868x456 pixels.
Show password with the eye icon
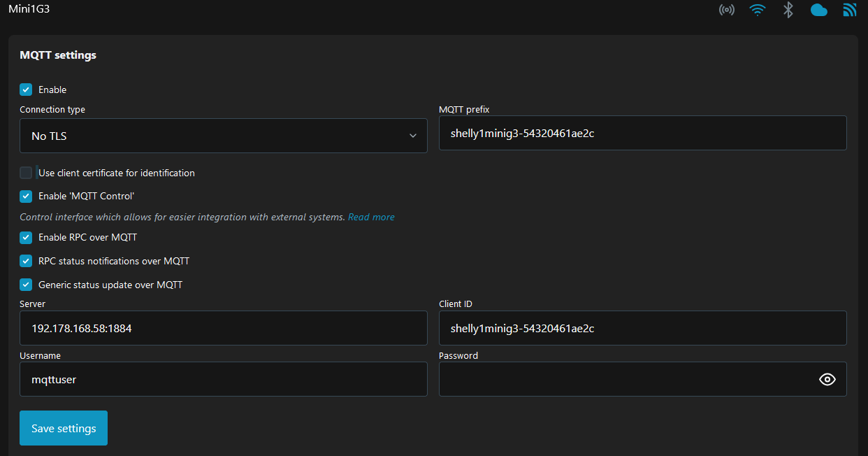[827, 379]
